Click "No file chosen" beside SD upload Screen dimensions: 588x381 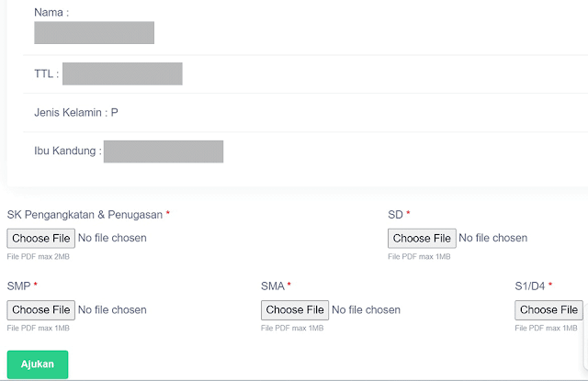(x=492, y=239)
